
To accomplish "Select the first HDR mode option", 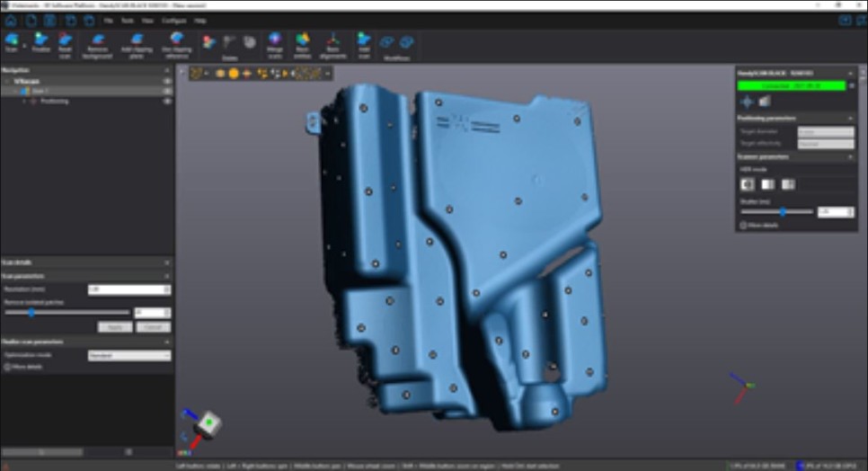I will [x=747, y=184].
